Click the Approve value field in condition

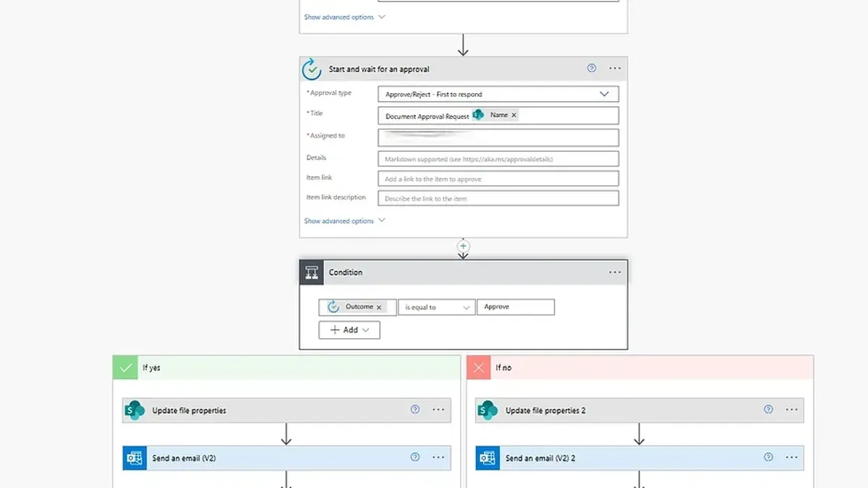point(516,307)
